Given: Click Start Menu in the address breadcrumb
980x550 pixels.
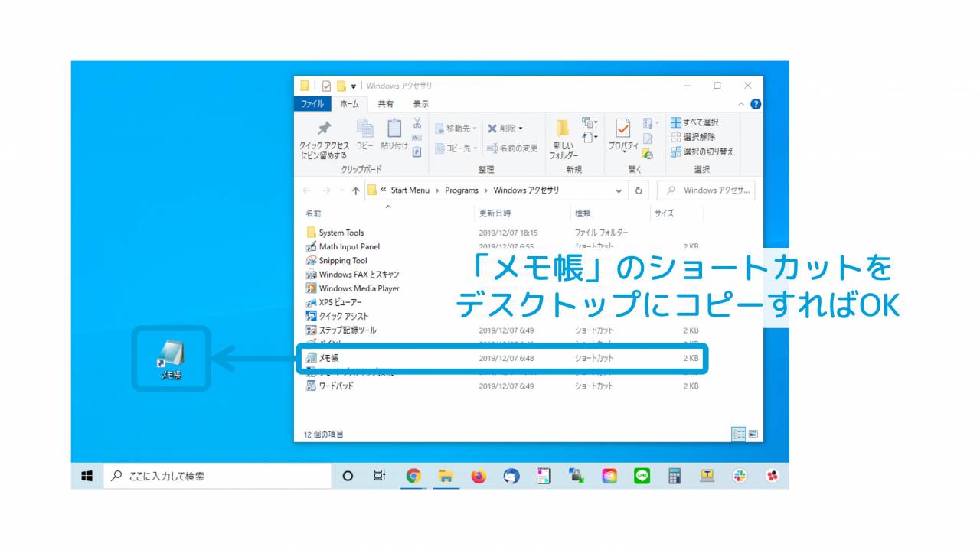Looking at the screenshot, I should 410,190.
